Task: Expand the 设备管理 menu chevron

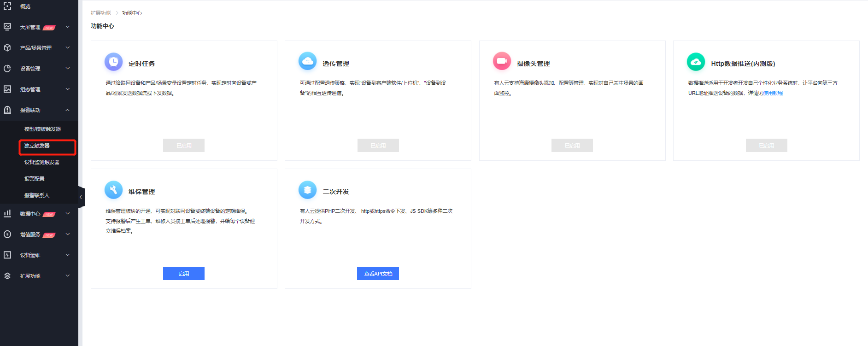Action: point(68,69)
